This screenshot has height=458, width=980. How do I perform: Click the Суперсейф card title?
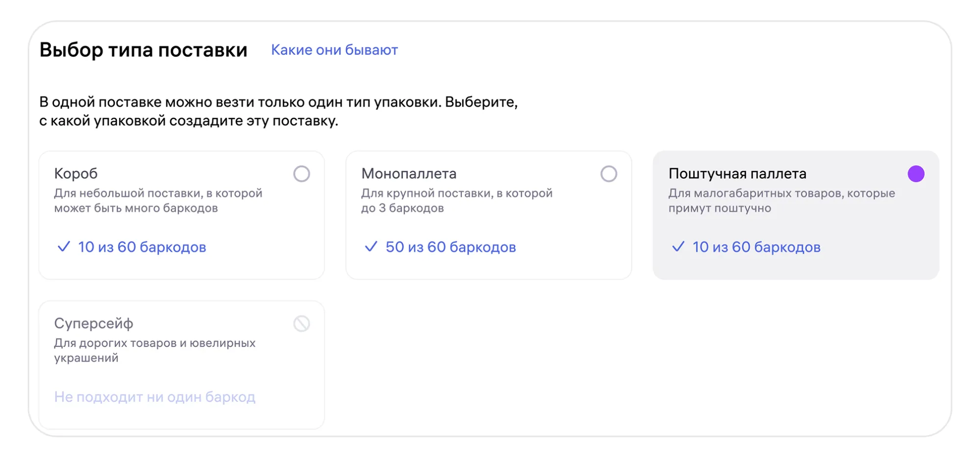point(94,323)
